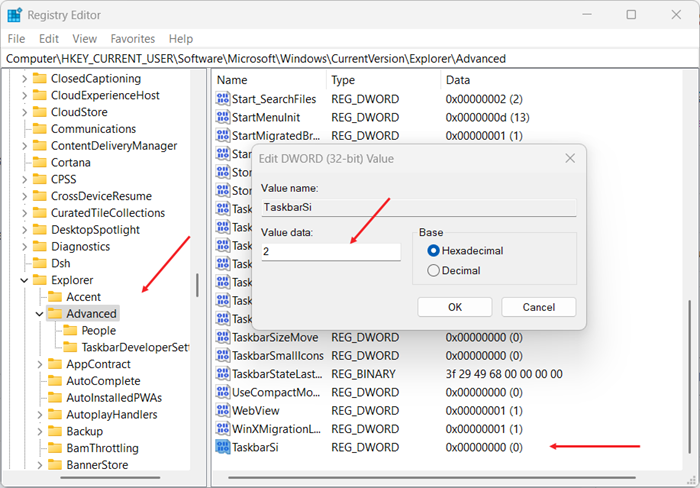Click the StartMigratedBr... value icon

222,135
